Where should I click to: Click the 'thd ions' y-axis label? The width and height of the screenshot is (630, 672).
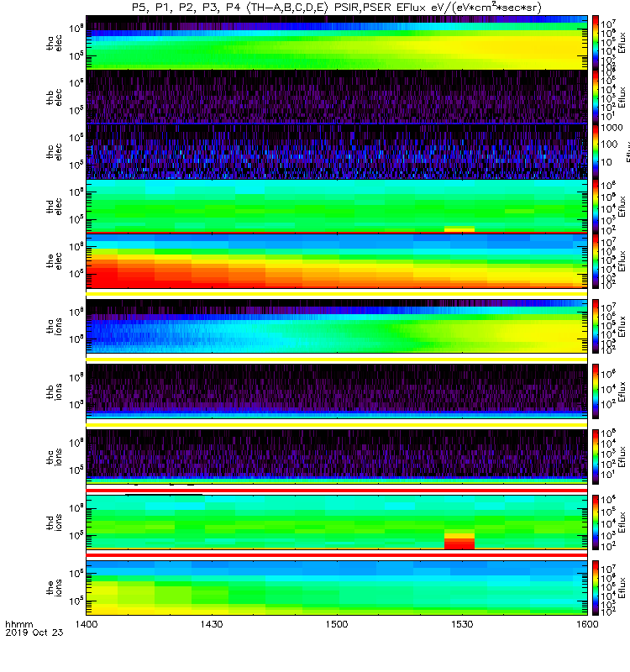54,522
